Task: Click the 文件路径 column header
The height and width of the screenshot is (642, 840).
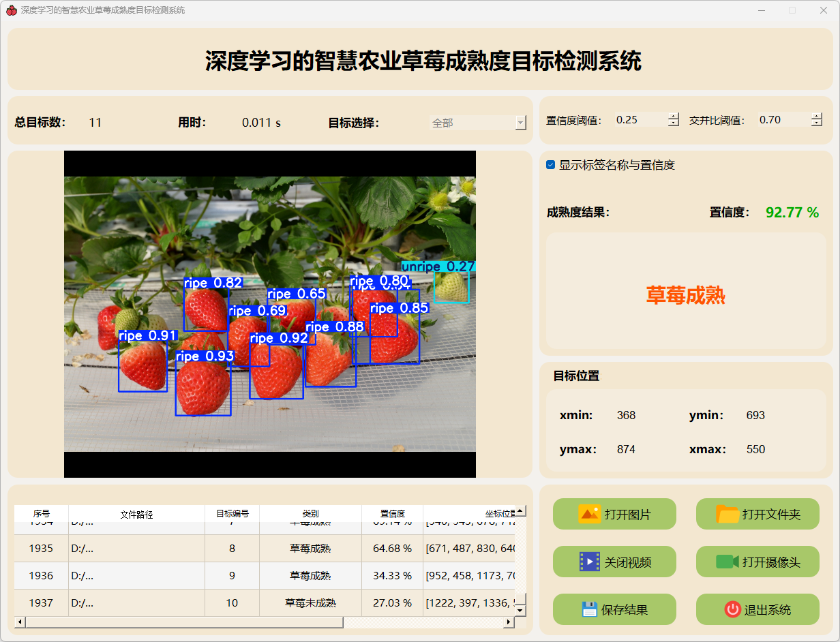Action: (x=137, y=514)
